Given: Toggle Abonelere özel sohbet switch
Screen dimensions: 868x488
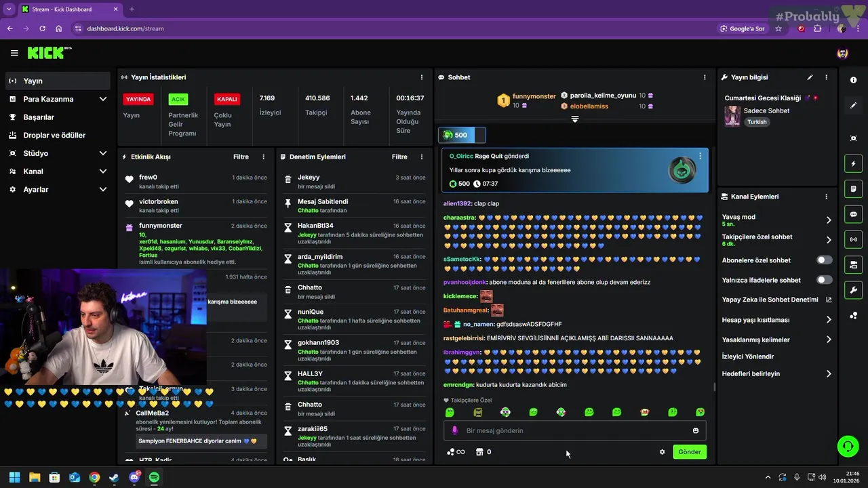Looking at the screenshot, I should pos(824,260).
